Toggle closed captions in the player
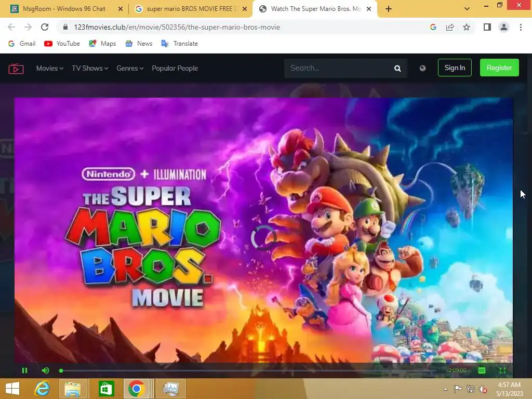532x399 pixels. (482, 370)
